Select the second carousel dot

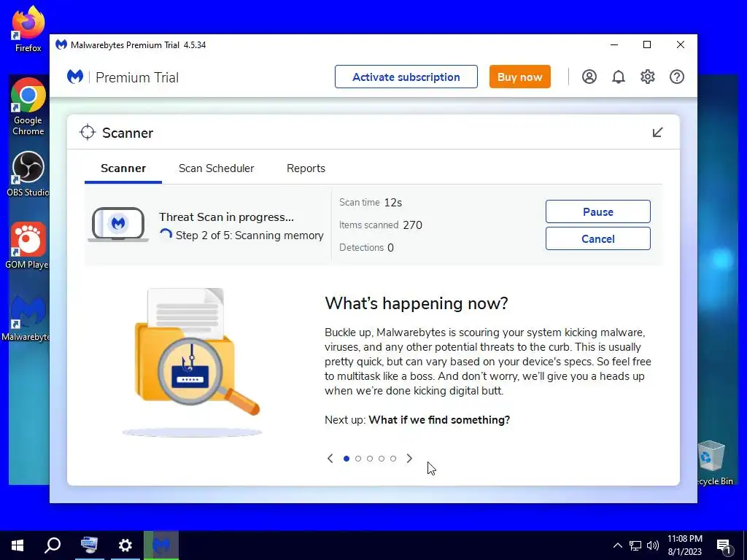tap(358, 459)
